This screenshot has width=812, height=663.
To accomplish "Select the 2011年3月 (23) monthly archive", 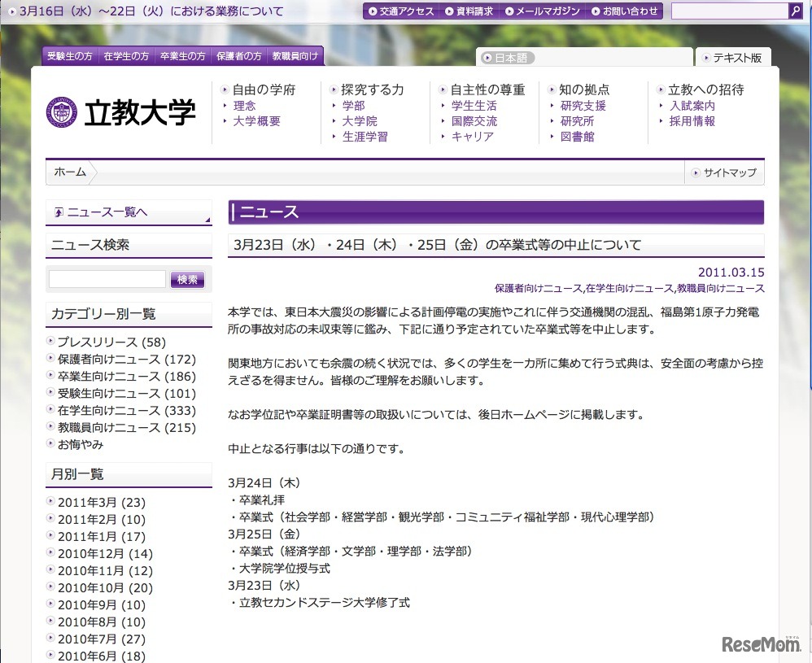I will pos(101,503).
